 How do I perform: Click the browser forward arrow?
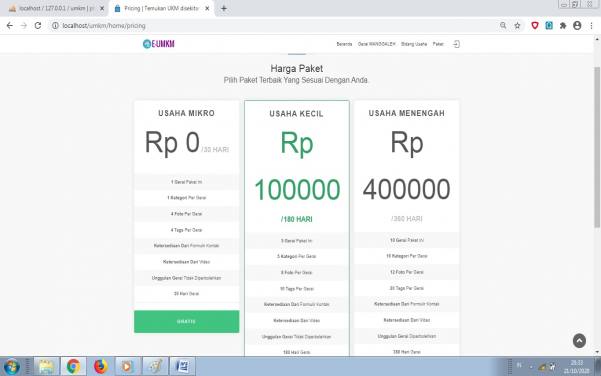point(24,26)
